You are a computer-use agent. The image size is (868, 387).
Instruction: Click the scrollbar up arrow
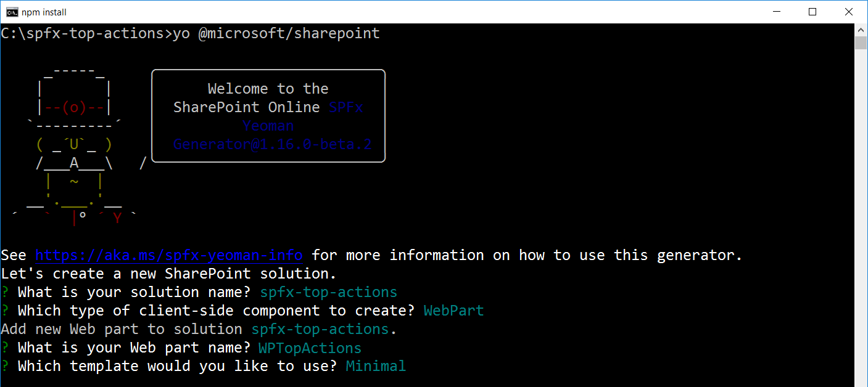[x=861, y=30]
